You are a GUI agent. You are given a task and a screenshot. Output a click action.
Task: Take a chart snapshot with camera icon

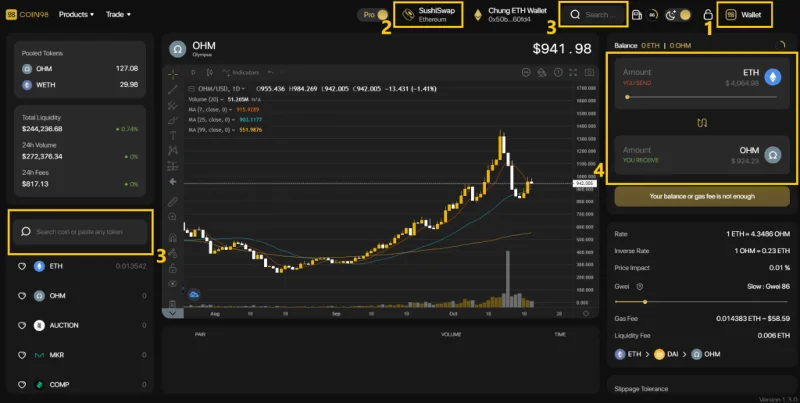[589, 72]
